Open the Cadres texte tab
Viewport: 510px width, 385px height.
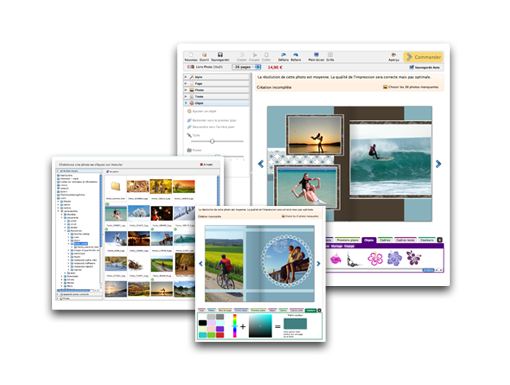(405, 240)
